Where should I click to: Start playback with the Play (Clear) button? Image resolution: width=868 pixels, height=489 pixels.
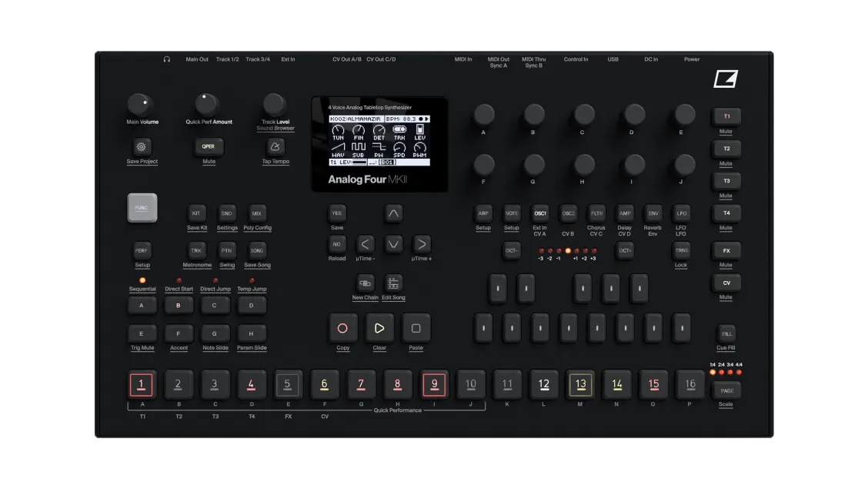(379, 328)
